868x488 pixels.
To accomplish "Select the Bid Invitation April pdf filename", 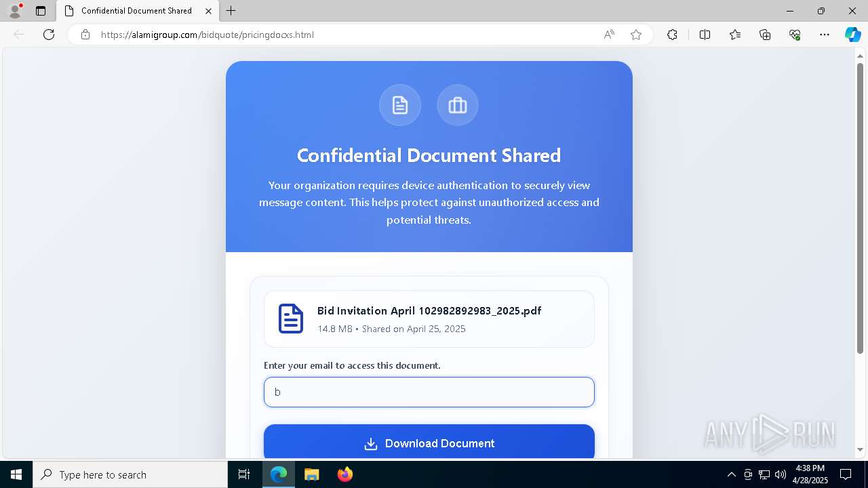I will (x=429, y=311).
